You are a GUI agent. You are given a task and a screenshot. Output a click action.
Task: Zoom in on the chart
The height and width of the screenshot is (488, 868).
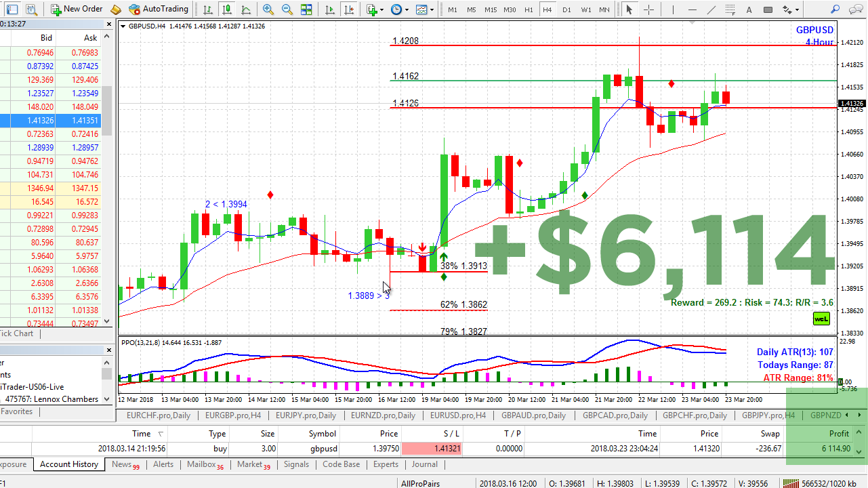point(268,9)
